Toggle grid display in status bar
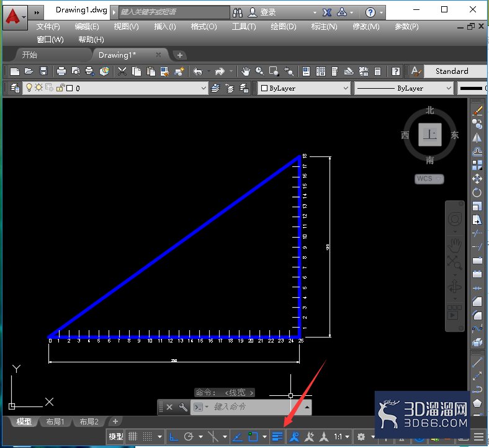The width and height of the screenshot is (489, 448). point(133,436)
